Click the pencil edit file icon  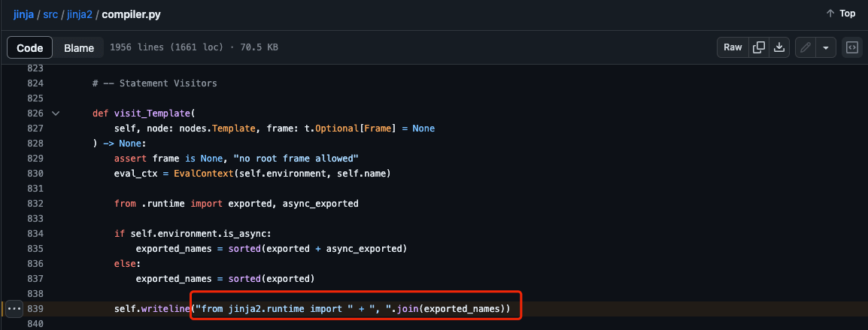pos(806,47)
